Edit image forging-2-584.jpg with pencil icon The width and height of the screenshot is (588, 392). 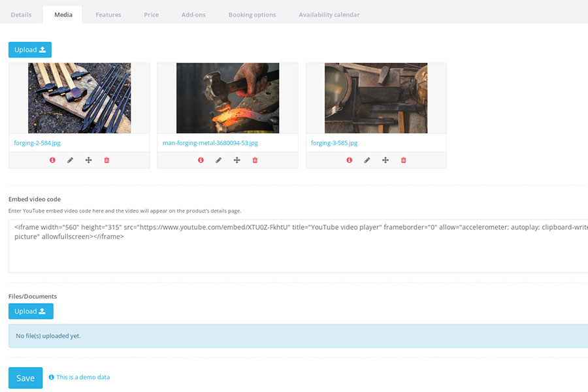70,160
